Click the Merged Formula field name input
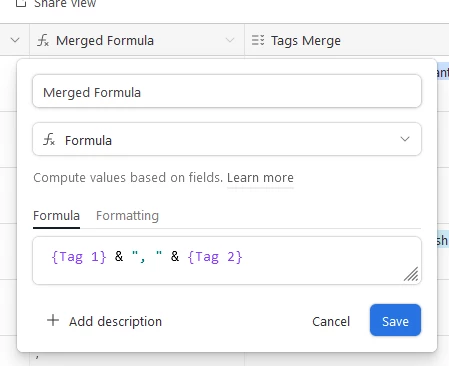 pos(227,91)
